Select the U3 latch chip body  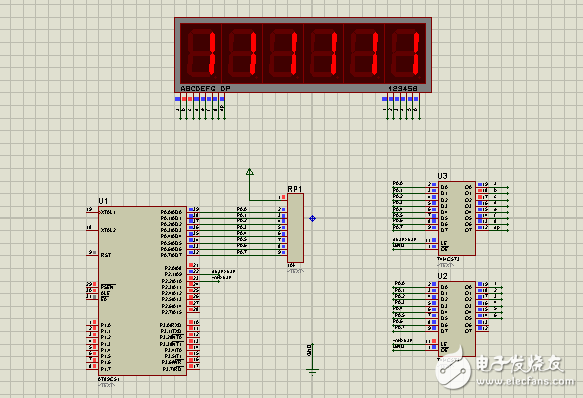(457, 218)
